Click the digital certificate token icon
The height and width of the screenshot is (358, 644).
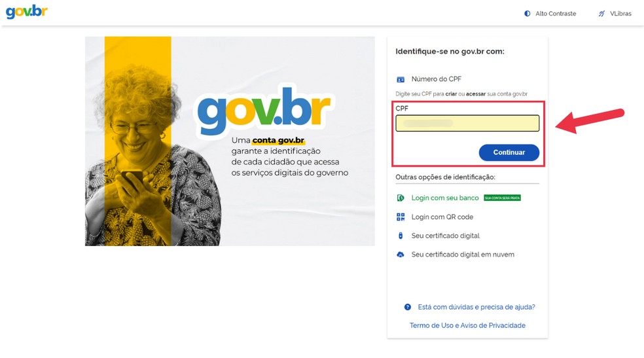401,236
